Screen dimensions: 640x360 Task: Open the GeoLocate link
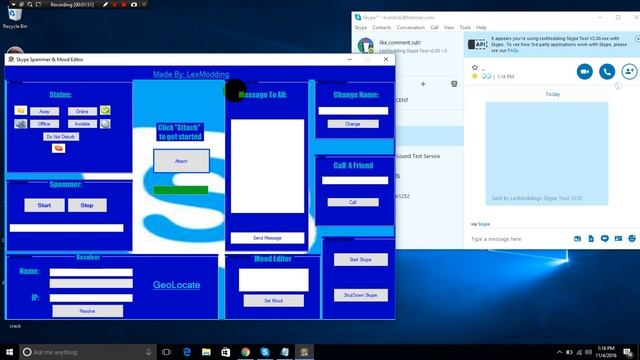176,285
